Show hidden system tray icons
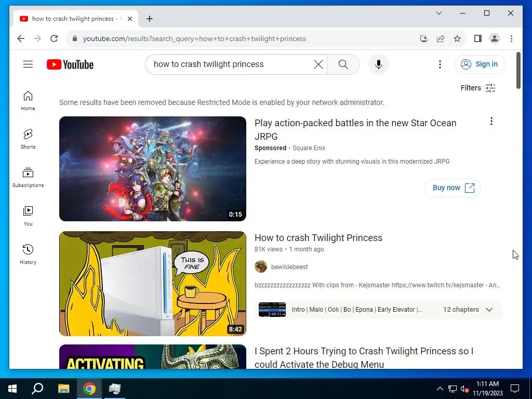The width and height of the screenshot is (532, 399). click(x=440, y=389)
